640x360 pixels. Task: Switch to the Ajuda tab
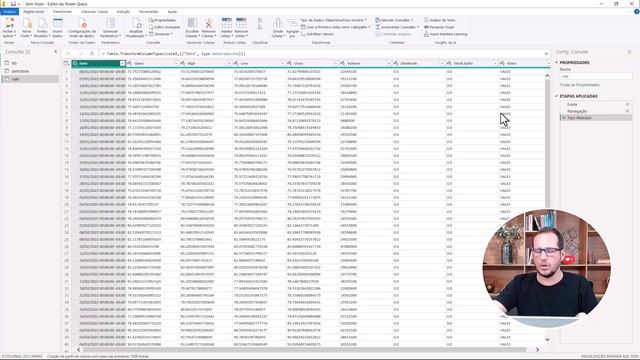click(x=172, y=12)
